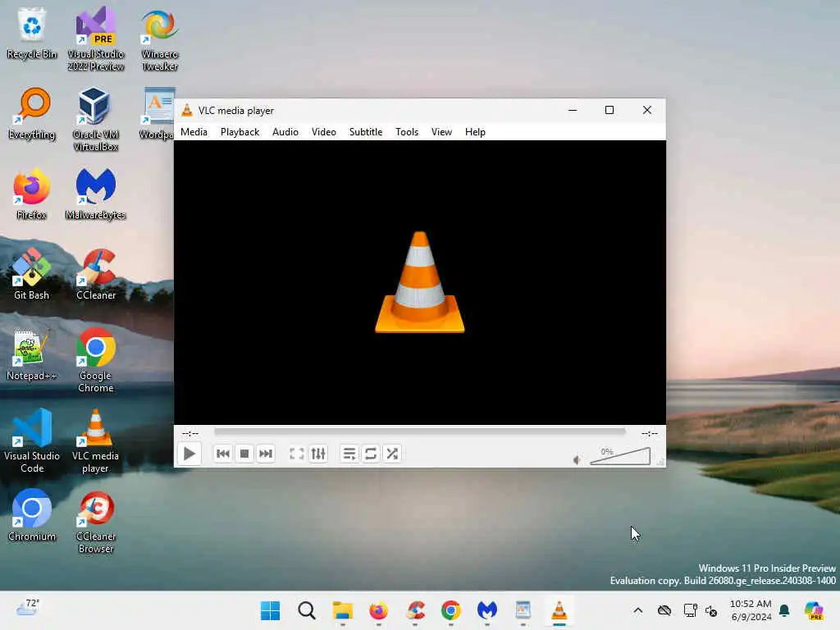
Task: Stop playback in VLC
Action: coord(244,454)
